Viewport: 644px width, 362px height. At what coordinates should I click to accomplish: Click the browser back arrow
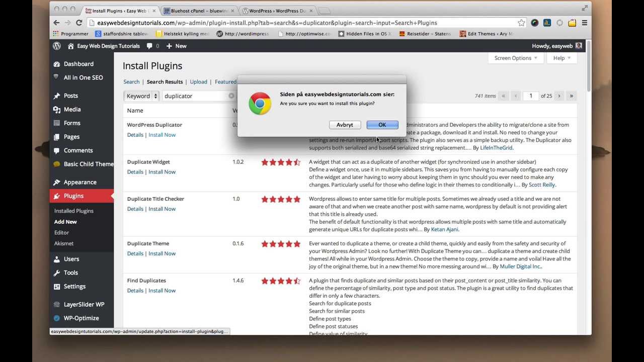(x=57, y=23)
